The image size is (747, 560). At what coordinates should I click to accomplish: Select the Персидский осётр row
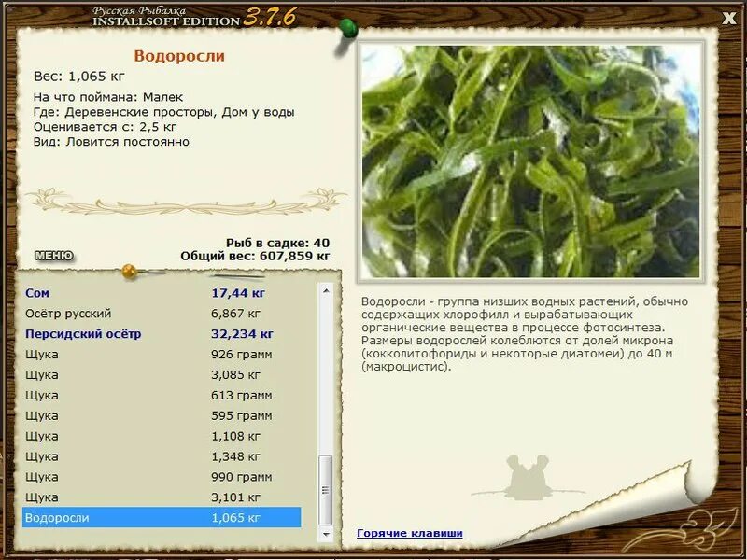[162, 334]
